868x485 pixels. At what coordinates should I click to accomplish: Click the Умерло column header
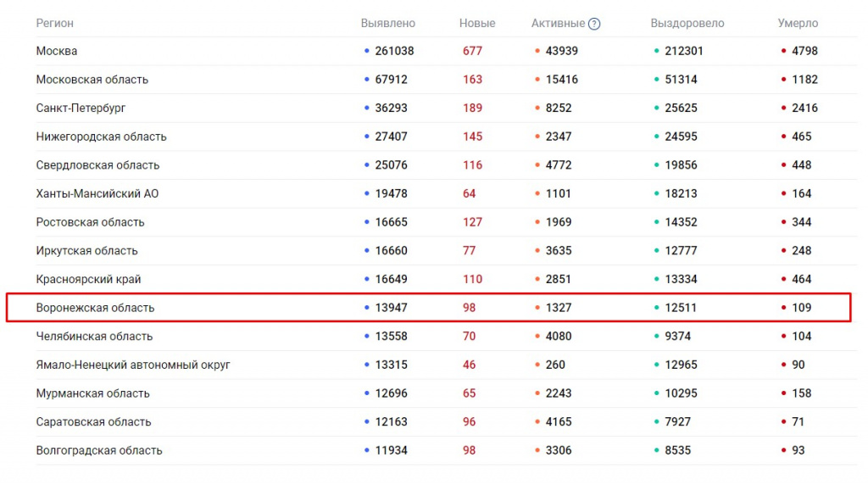coord(798,24)
